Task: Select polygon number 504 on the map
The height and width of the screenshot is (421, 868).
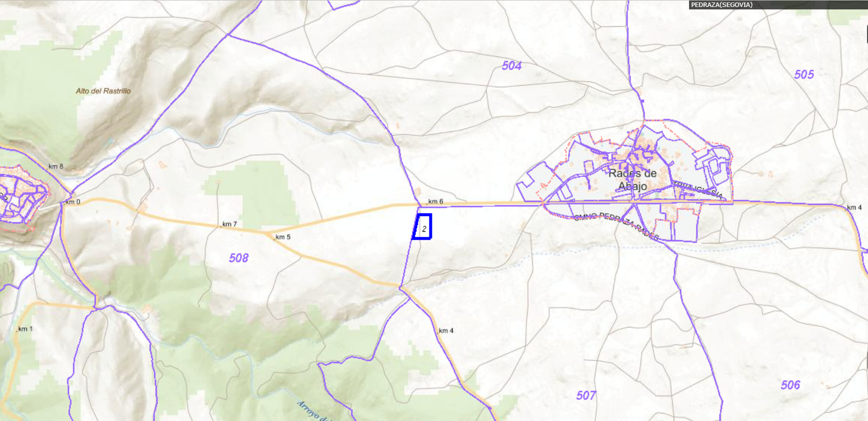Action: [x=512, y=66]
